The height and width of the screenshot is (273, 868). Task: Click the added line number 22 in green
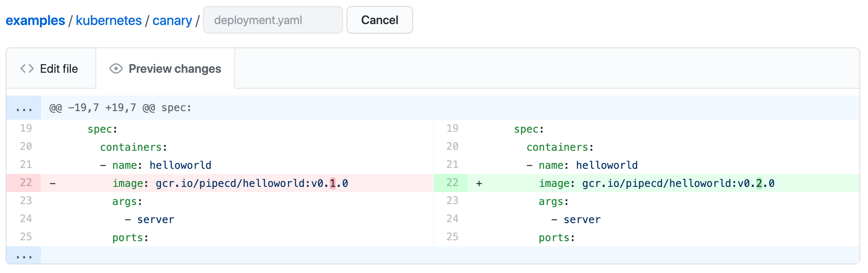(x=452, y=183)
